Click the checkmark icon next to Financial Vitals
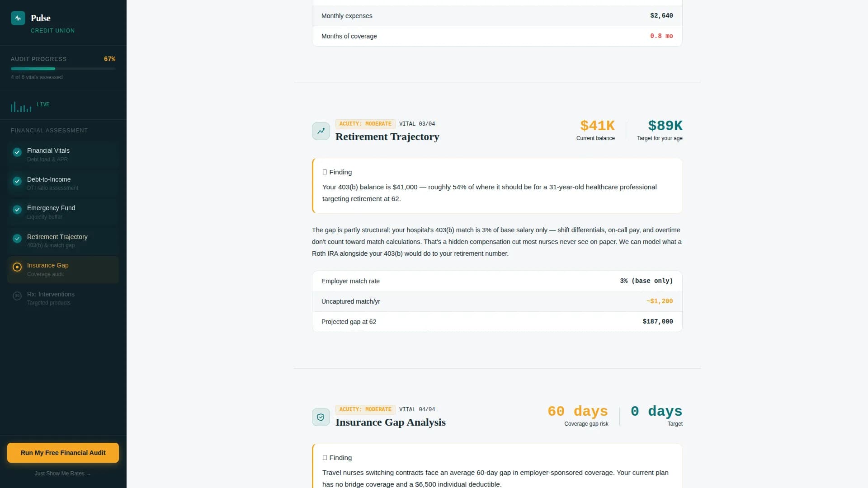Image resolution: width=868 pixels, height=488 pixels. point(17,153)
